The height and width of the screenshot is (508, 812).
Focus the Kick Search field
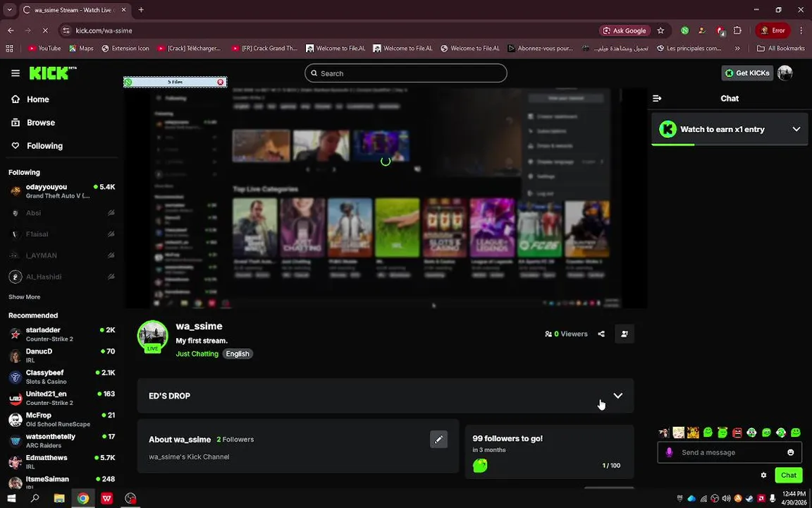pos(405,73)
